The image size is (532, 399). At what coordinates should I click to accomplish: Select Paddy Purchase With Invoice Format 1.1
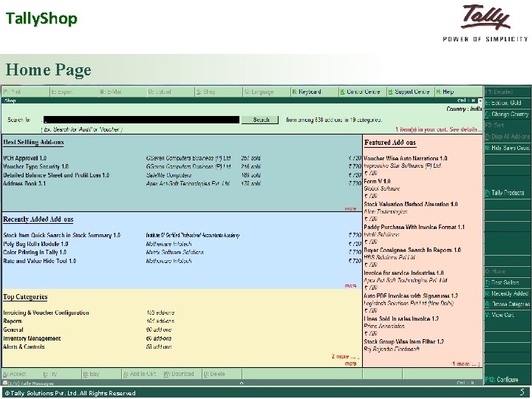coord(414,227)
